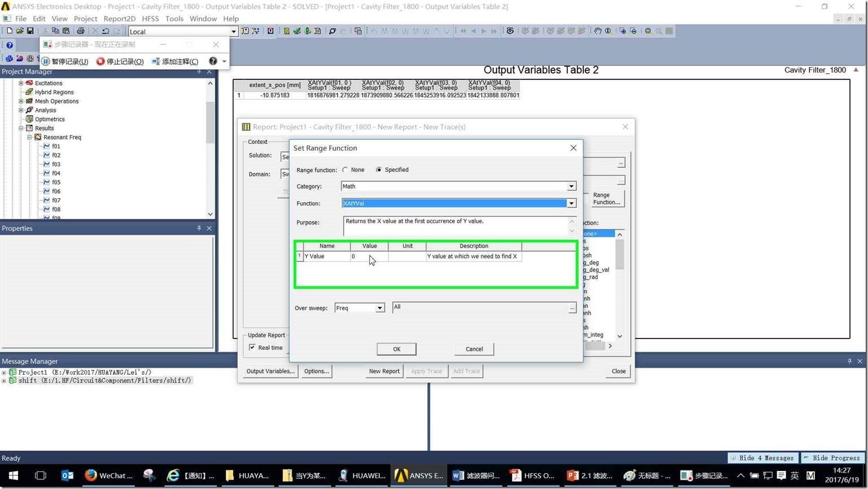
Task: Open the Category dropdown showing Math
Action: click(x=571, y=186)
